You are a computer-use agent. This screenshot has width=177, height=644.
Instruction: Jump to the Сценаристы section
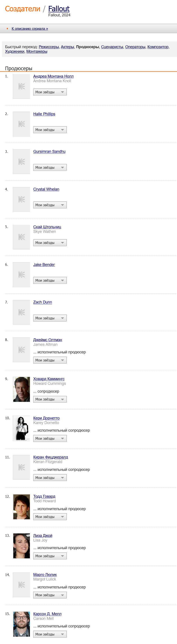112,47
